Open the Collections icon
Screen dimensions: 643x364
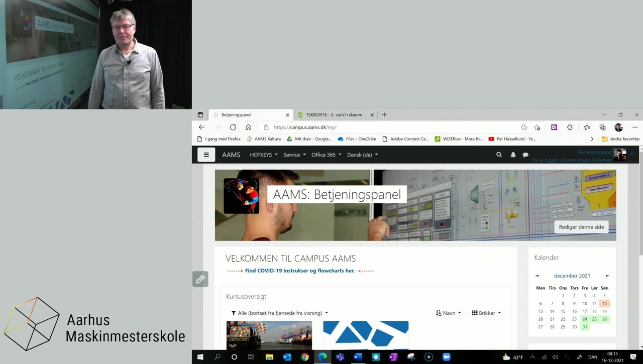tap(602, 128)
